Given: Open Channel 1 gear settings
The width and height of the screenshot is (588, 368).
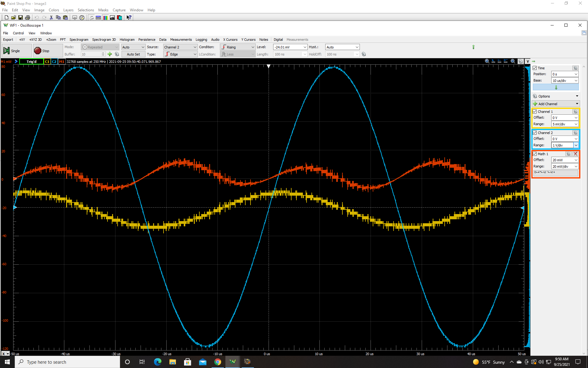Looking at the screenshot, I should (x=575, y=112).
